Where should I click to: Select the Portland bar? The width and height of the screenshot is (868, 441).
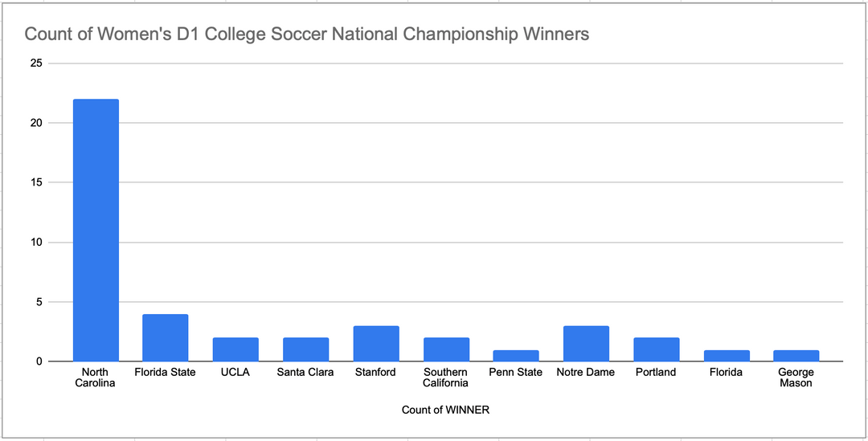pos(656,349)
